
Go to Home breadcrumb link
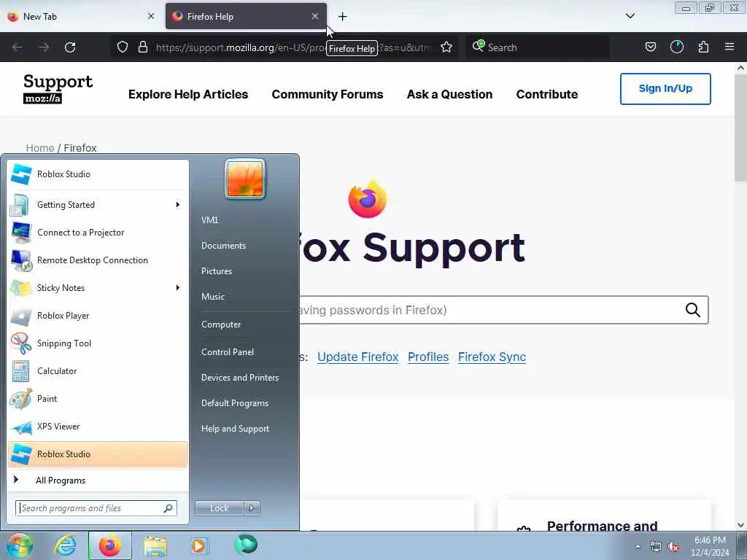tap(40, 148)
